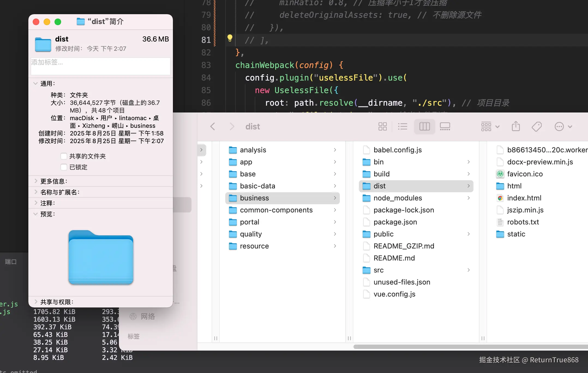Viewport: 588px width, 373px height.
Task: Toggle the 已锁定 checkbox
Action: 64,167
